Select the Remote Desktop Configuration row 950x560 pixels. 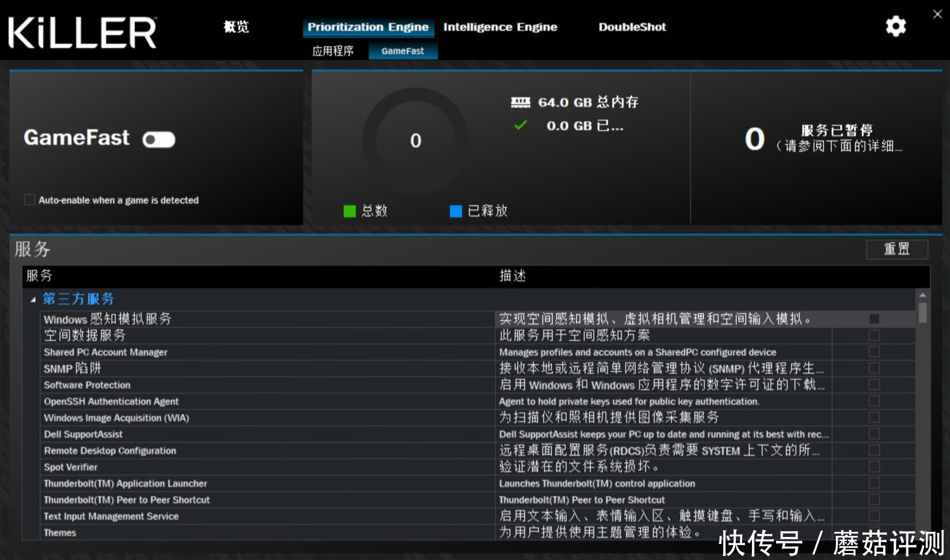point(478,450)
